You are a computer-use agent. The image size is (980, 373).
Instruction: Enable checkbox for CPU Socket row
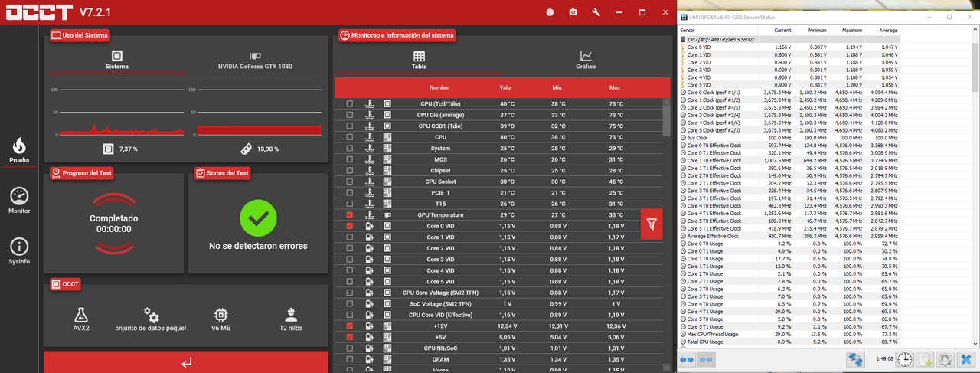coord(350,182)
